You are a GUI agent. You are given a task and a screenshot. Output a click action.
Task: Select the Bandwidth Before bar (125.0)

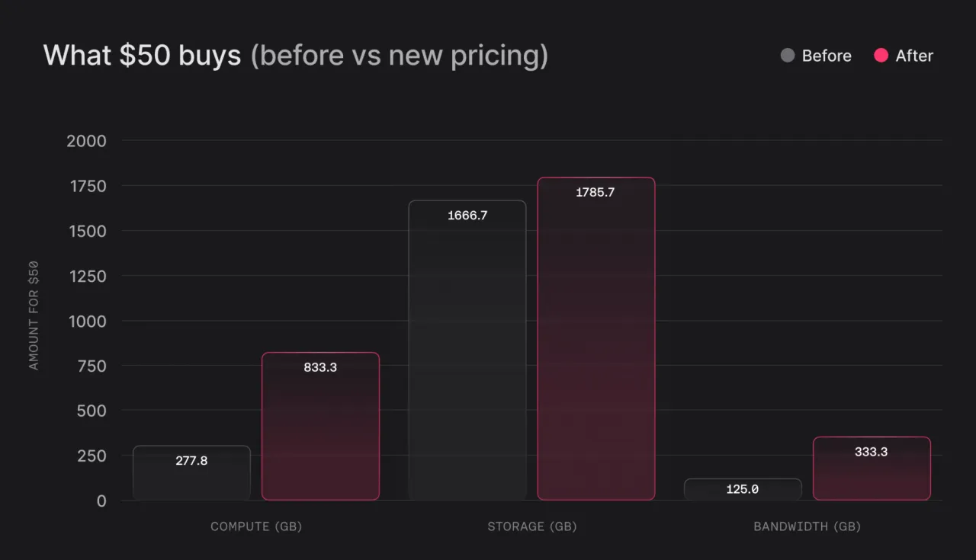point(743,489)
